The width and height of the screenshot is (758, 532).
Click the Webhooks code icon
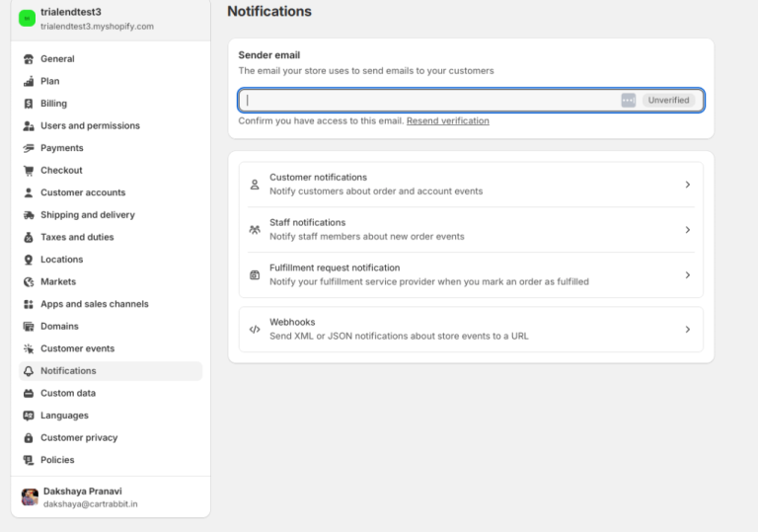coord(255,330)
